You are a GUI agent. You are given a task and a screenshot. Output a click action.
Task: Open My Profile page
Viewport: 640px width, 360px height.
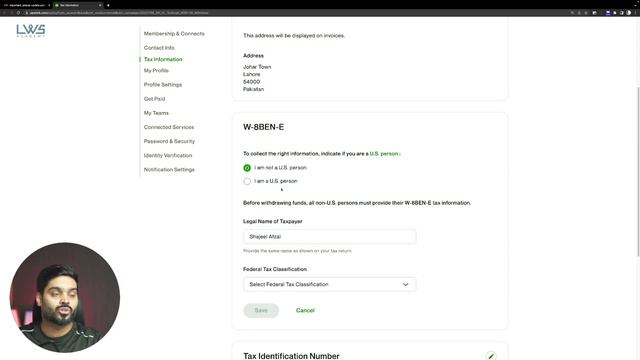[x=156, y=71]
